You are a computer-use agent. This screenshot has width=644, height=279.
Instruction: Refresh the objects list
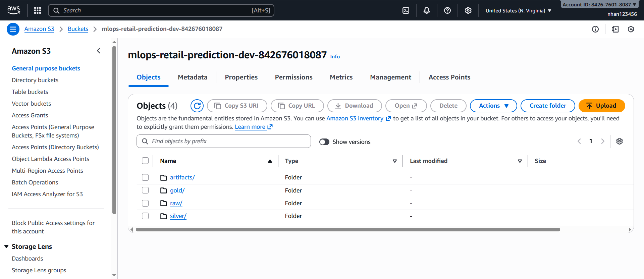click(x=197, y=106)
